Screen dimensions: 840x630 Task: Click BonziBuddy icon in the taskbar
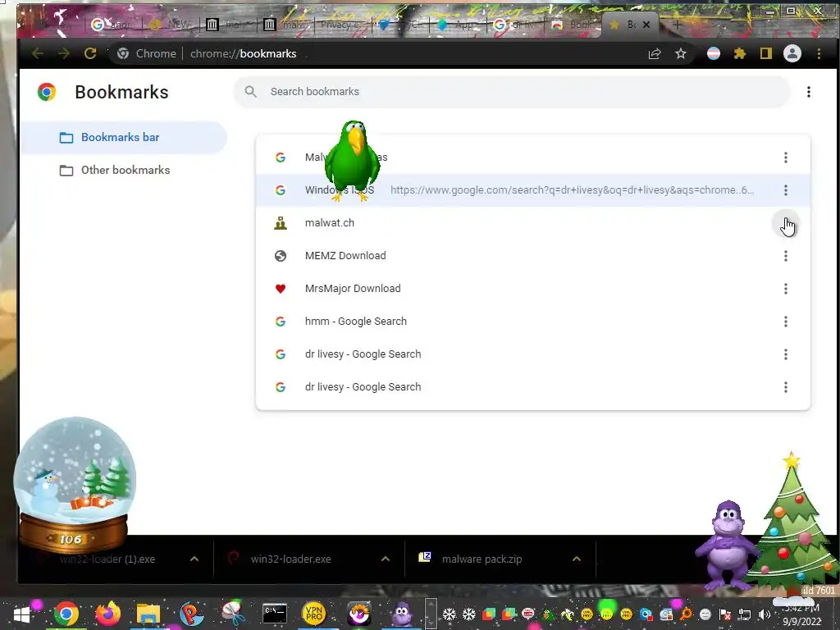coord(401,614)
